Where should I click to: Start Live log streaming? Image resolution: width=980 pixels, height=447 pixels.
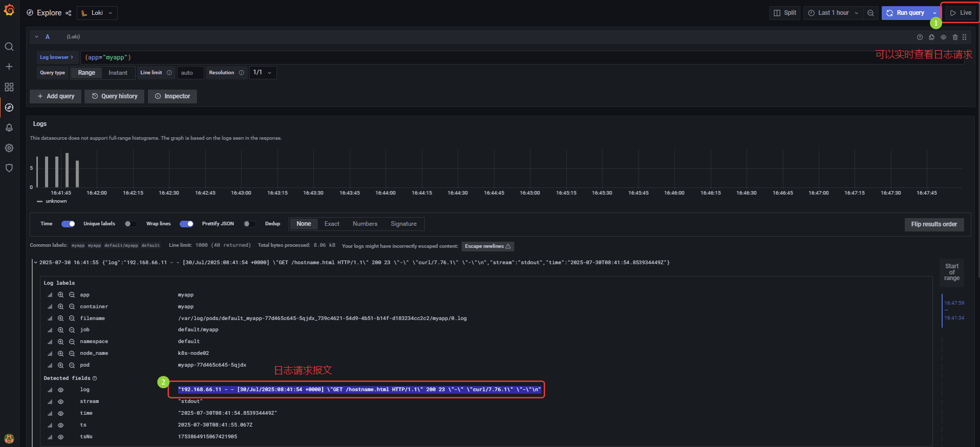click(960, 13)
